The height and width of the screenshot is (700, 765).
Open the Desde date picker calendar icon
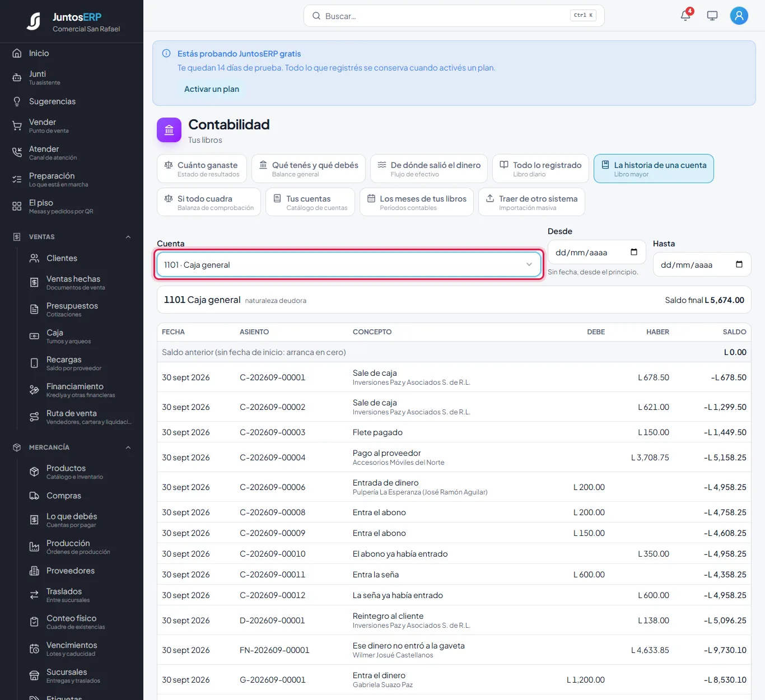click(x=634, y=252)
